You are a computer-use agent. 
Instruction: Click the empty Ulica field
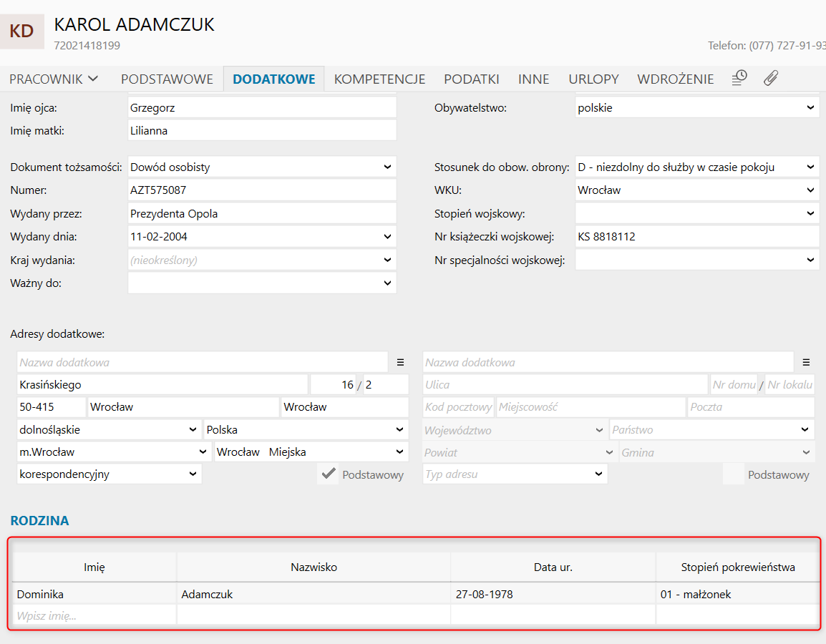point(565,384)
